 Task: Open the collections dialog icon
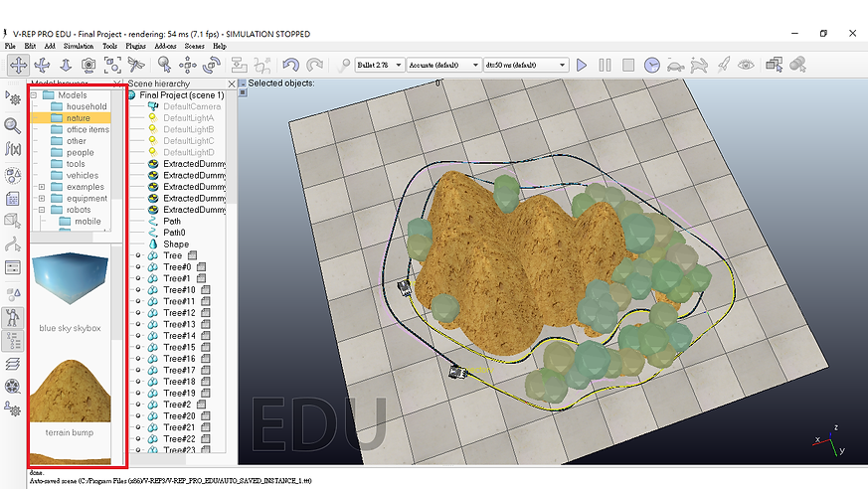13,175
